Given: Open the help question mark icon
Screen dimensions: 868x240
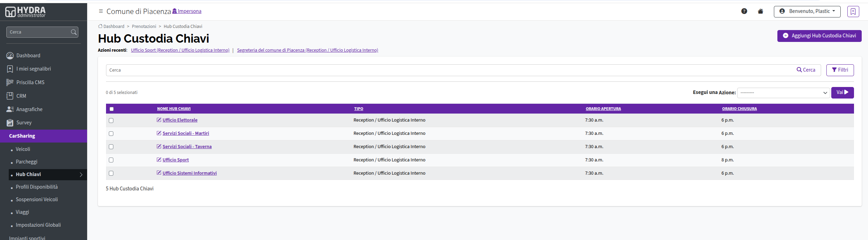Looking at the screenshot, I should 744,11.
